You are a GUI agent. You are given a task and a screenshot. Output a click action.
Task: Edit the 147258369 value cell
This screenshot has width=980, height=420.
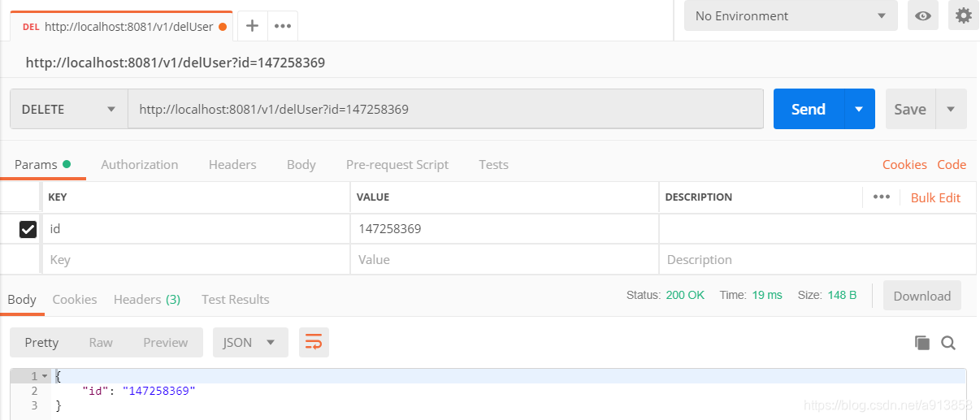point(505,229)
